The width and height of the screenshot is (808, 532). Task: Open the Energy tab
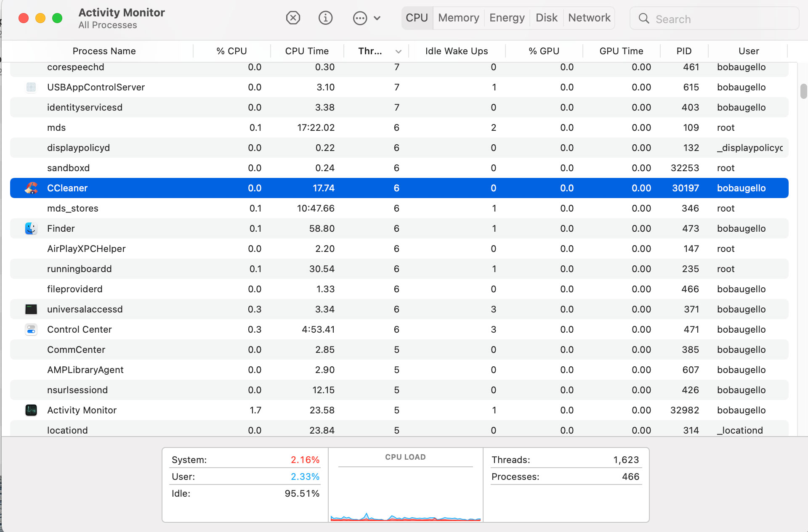coord(507,18)
